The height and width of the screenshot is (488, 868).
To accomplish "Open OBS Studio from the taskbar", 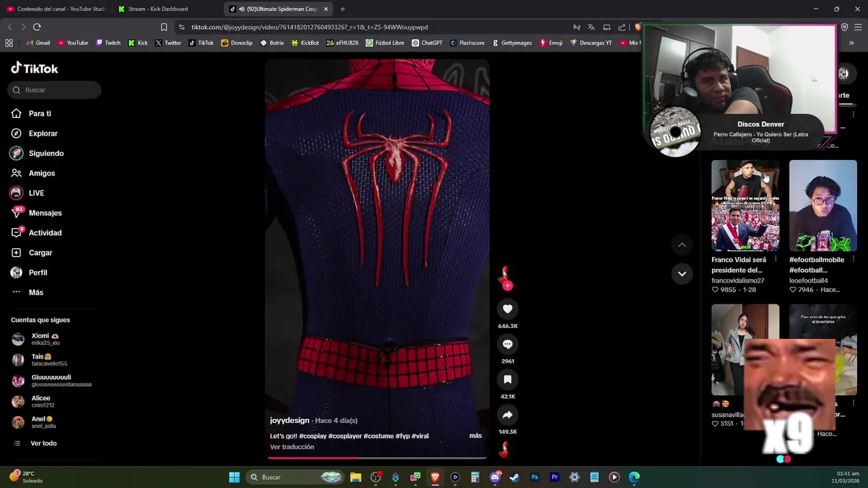I will [x=376, y=477].
